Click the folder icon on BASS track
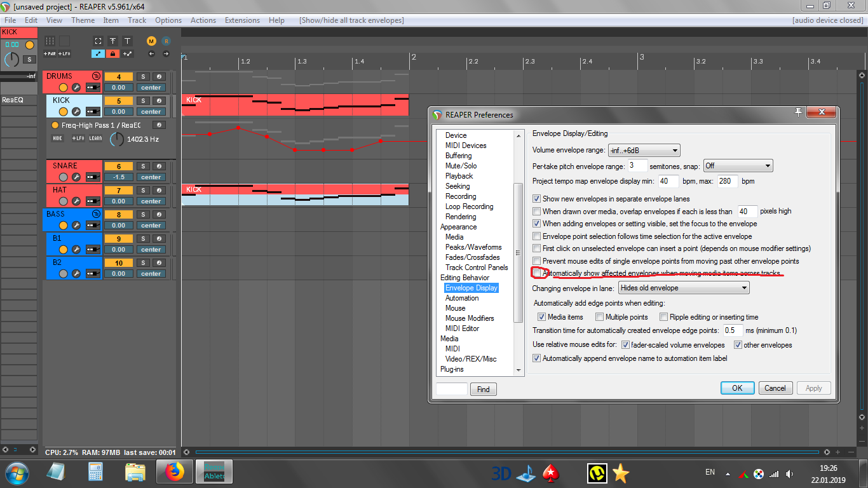 coord(96,214)
